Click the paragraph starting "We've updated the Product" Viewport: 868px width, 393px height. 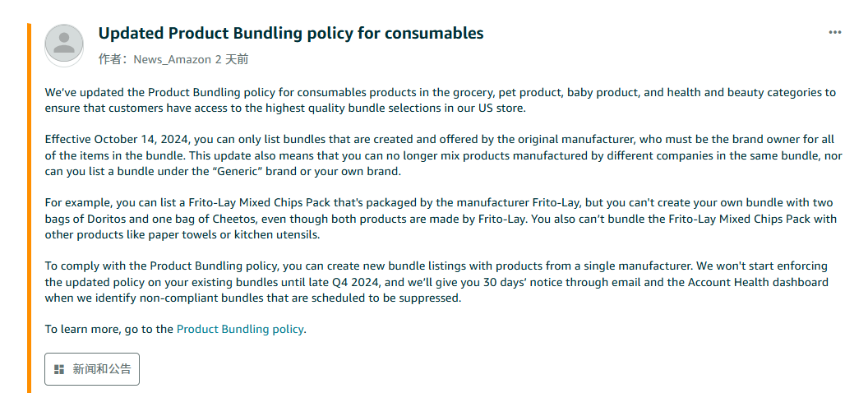[x=440, y=100]
